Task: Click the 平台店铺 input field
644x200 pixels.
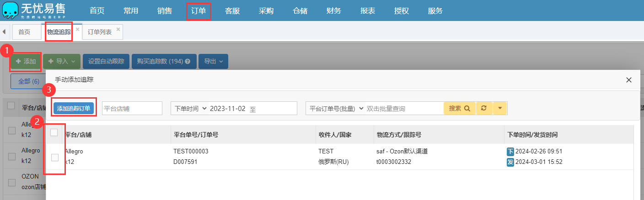Action: point(132,109)
